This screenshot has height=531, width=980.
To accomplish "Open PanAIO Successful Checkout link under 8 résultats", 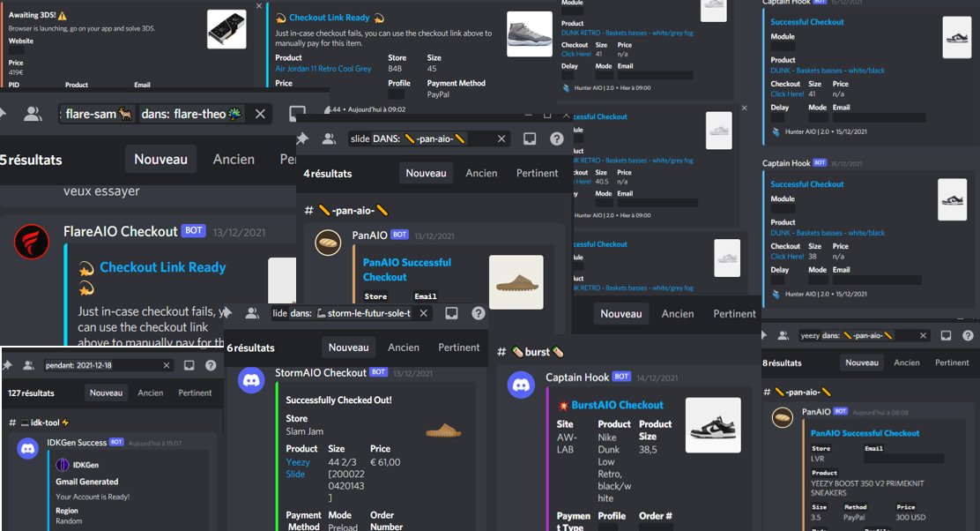I will coord(865,433).
